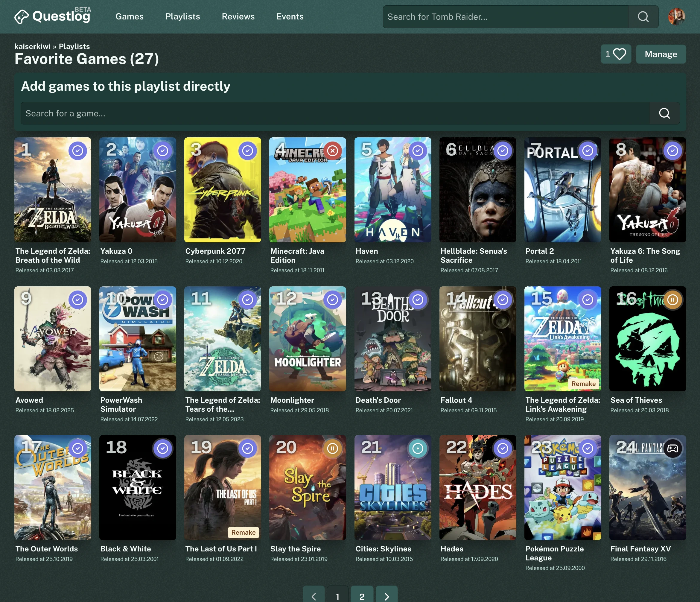Viewport: 700px width, 602px height.
Task: Open the Cities: Skylines title link
Action: pyautogui.click(x=383, y=549)
